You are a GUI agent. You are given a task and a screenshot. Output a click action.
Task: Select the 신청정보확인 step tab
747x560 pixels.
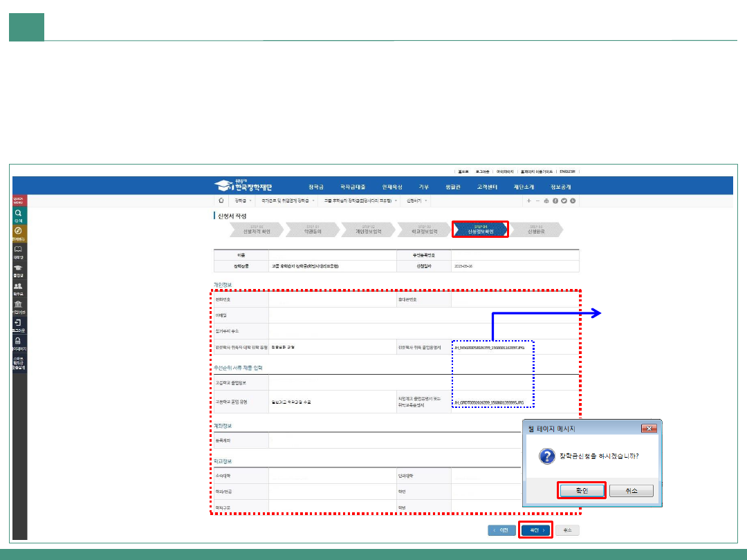click(481, 230)
